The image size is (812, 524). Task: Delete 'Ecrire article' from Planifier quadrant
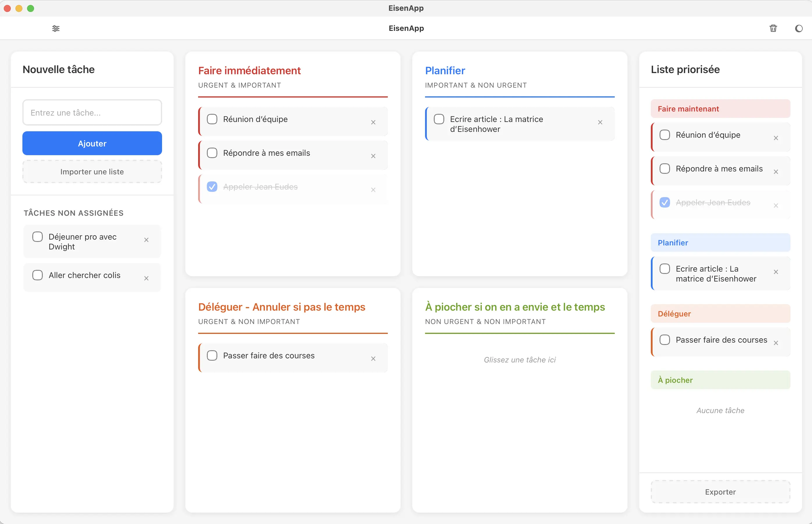coord(600,122)
